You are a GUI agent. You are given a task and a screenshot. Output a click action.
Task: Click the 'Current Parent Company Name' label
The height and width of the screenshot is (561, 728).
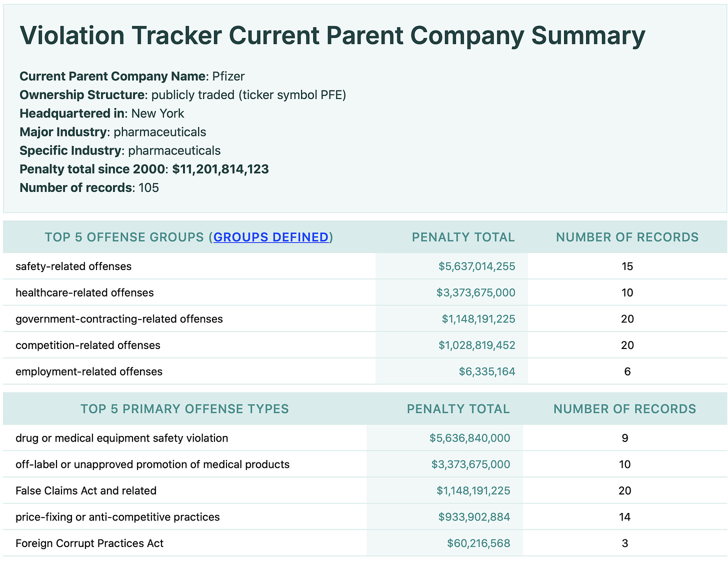pos(112,76)
